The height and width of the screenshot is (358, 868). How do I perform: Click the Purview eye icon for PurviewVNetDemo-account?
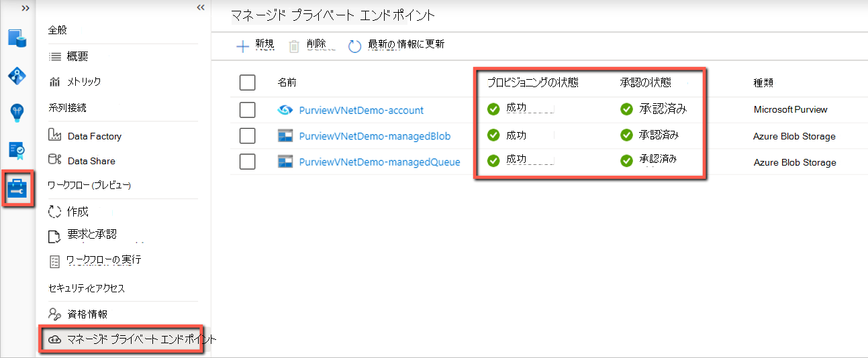(285, 110)
